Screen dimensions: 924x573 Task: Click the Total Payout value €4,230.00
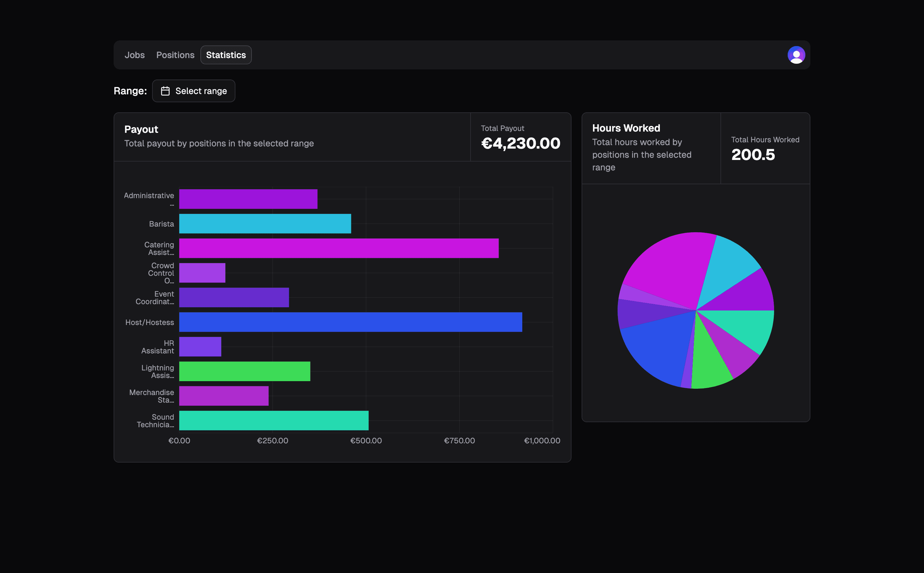(520, 143)
